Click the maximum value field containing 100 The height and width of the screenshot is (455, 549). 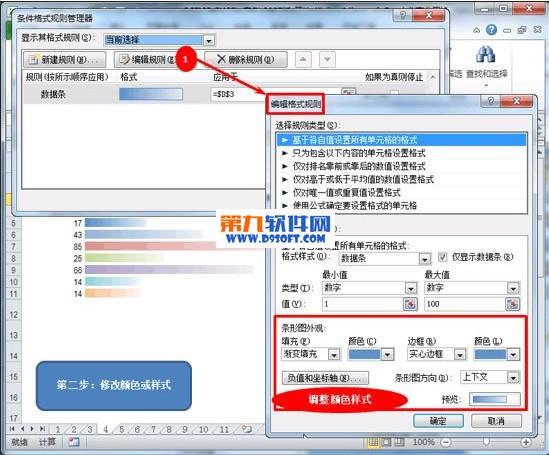click(x=464, y=304)
